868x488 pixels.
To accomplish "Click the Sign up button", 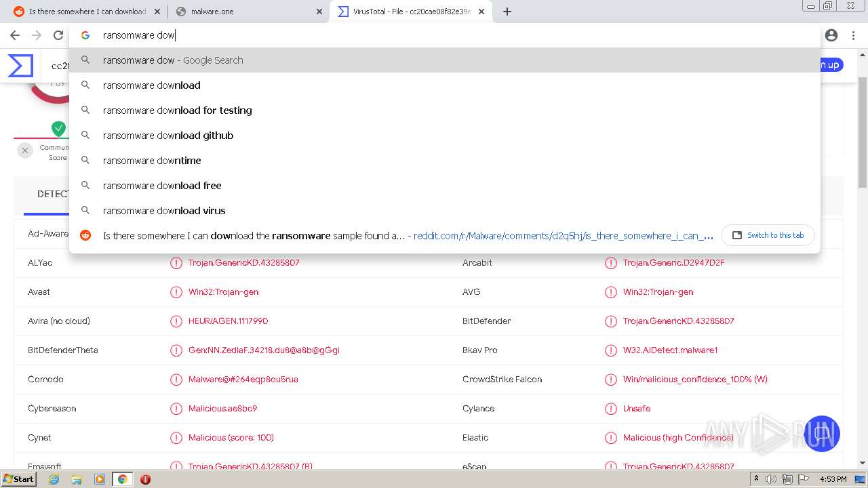I will pos(831,65).
